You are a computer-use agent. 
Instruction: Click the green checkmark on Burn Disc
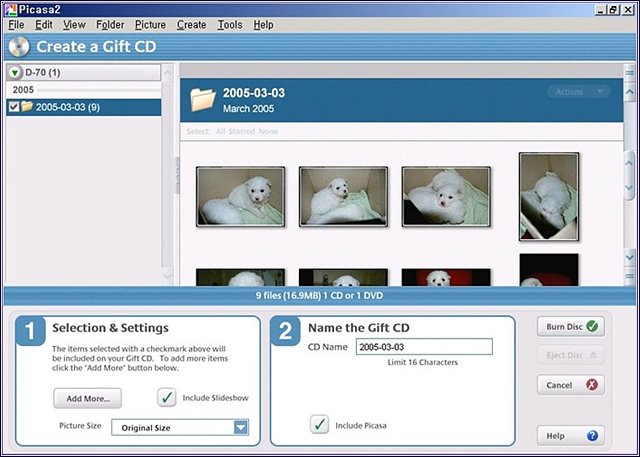click(594, 327)
